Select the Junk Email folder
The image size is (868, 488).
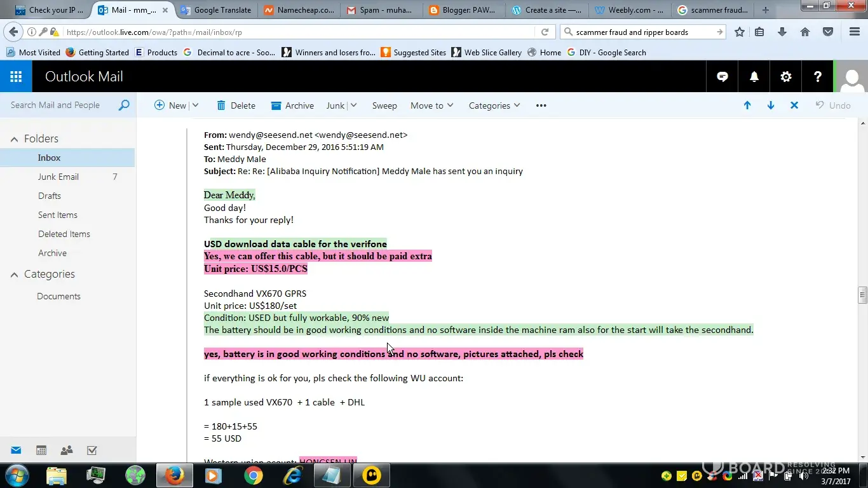pyautogui.click(x=58, y=177)
